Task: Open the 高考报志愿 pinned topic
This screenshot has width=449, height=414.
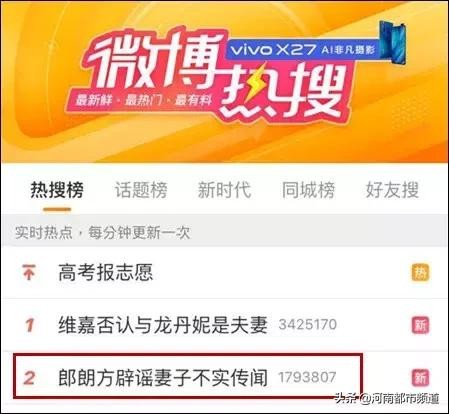Action: click(106, 272)
